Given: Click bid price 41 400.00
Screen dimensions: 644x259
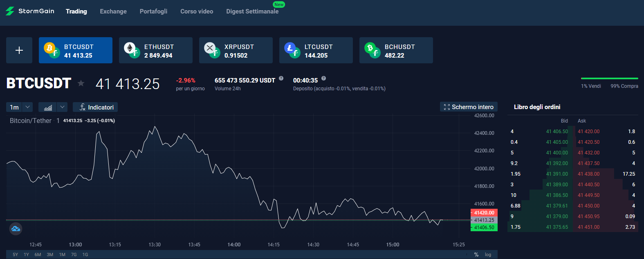Looking at the screenshot, I should coord(557,153).
